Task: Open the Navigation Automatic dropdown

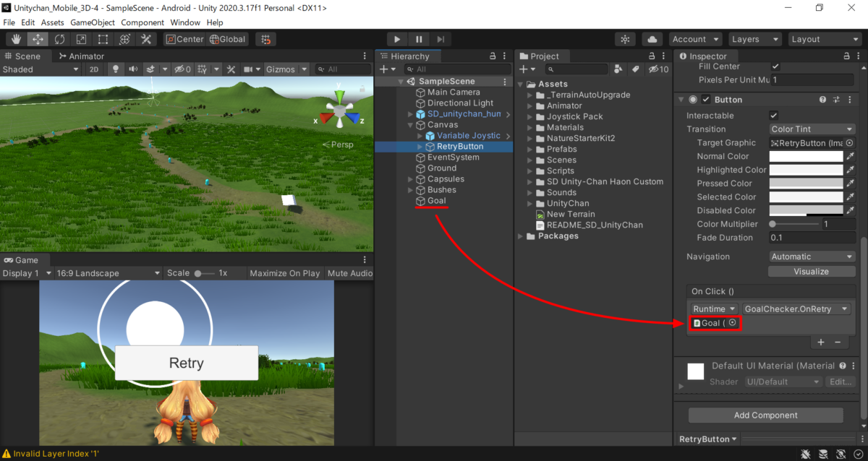Action: point(813,257)
